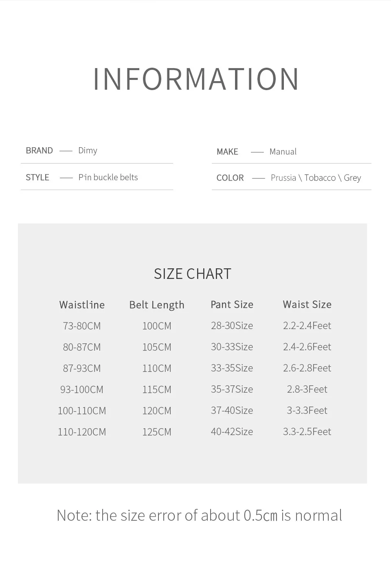Select the Dimy brand value
This screenshot has width=391, height=588.
88,151
